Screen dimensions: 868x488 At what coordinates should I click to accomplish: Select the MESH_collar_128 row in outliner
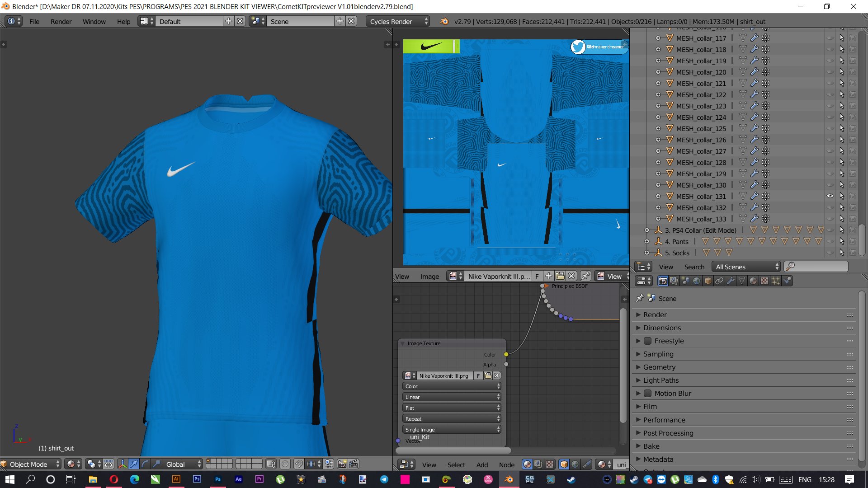pos(701,162)
